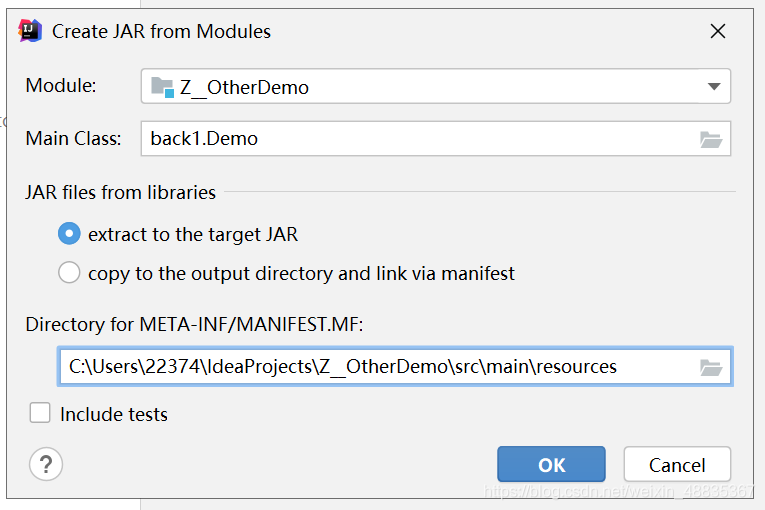This screenshot has height=510, width=765.
Task: Browse for Main Class using folder icon
Action: click(x=711, y=139)
